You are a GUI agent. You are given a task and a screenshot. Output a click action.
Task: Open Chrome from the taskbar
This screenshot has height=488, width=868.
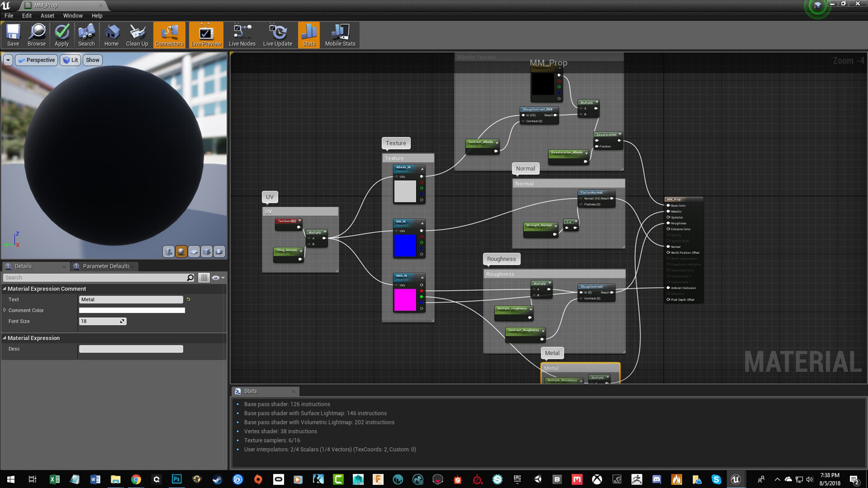coord(136,480)
